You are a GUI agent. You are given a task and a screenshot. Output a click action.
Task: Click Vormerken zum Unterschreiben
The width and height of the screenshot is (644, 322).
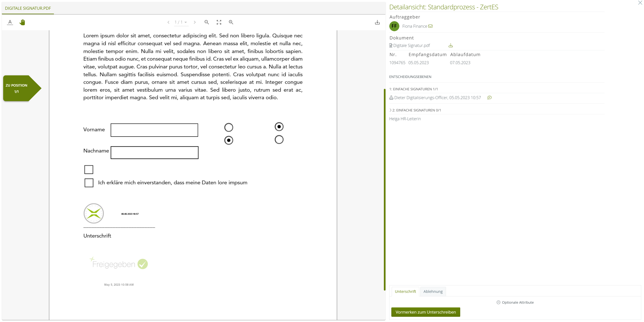[x=426, y=312]
